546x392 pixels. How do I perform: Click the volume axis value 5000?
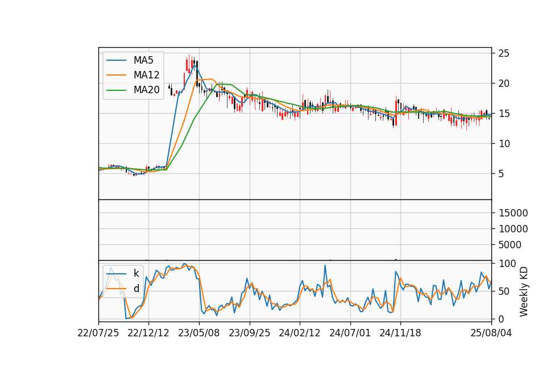[x=510, y=245]
